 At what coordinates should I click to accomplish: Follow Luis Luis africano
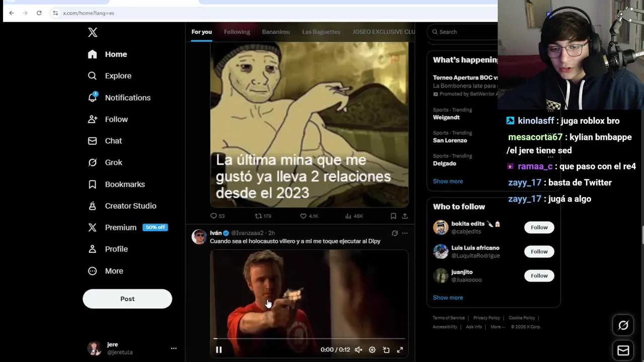[x=539, y=251]
